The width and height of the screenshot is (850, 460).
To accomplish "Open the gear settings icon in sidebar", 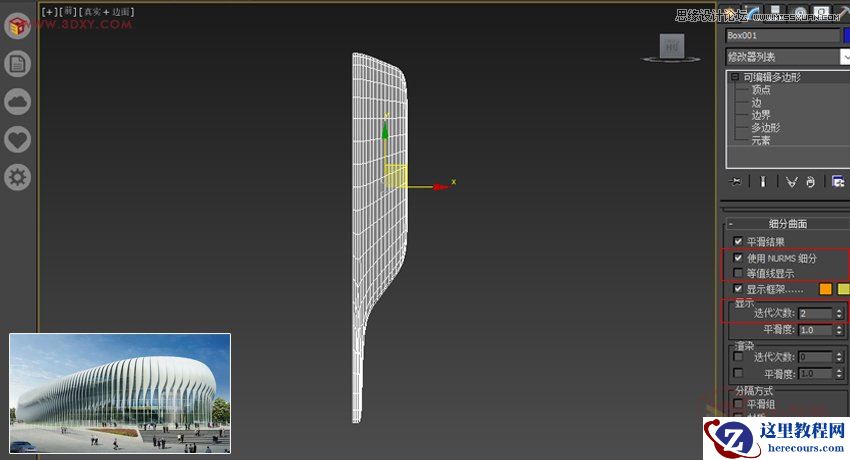I will tap(18, 177).
